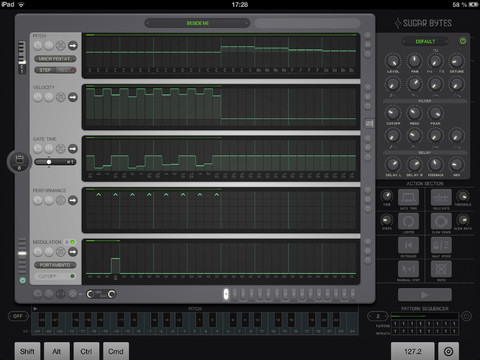Trigger the Looper action button

(x=408, y=221)
